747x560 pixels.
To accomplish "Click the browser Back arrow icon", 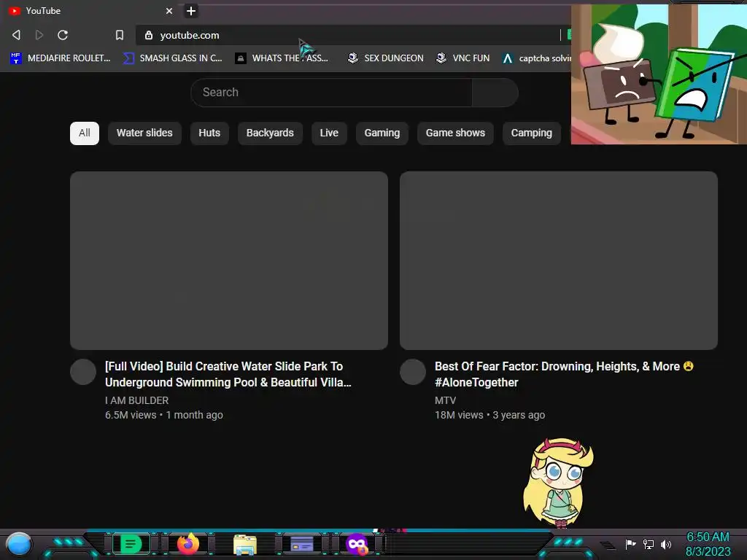I will pyautogui.click(x=16, y=35).
